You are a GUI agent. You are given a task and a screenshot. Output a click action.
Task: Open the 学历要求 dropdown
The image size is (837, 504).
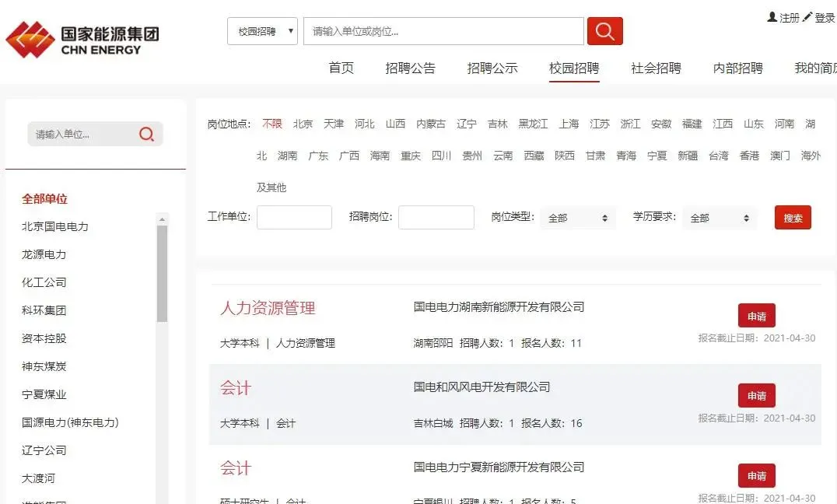click(x=720, y=218)
